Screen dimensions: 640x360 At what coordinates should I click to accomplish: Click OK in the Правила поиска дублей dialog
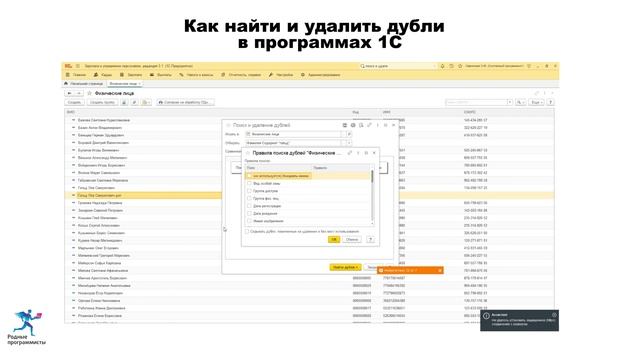[334, 240]
